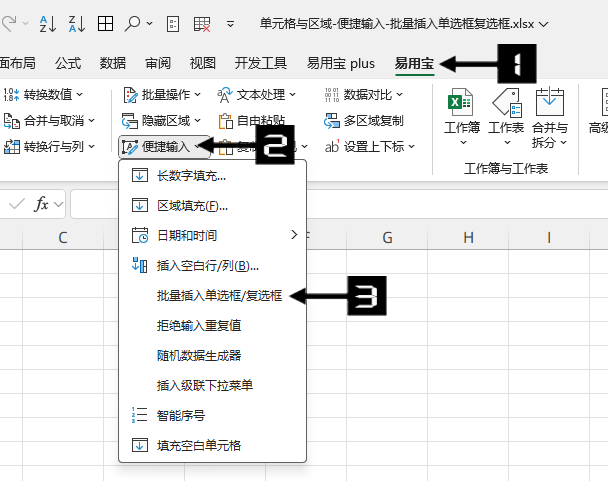Click the 隐藏区域 icon
The width and height of the screenshot is (608, 481).
[130, 121]
